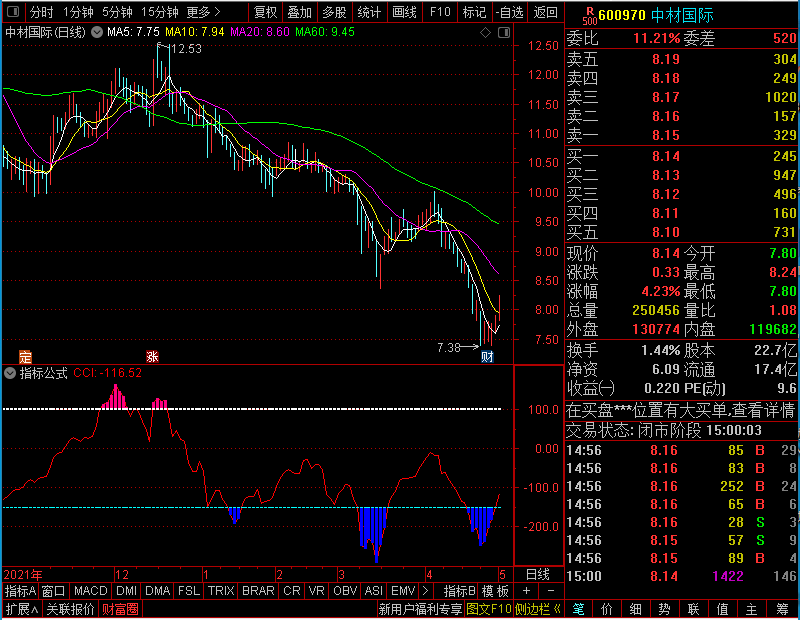Screen dimensions: 800x620
Task: Expand the 更多 periods menu
Action: [x=203, y=12]
